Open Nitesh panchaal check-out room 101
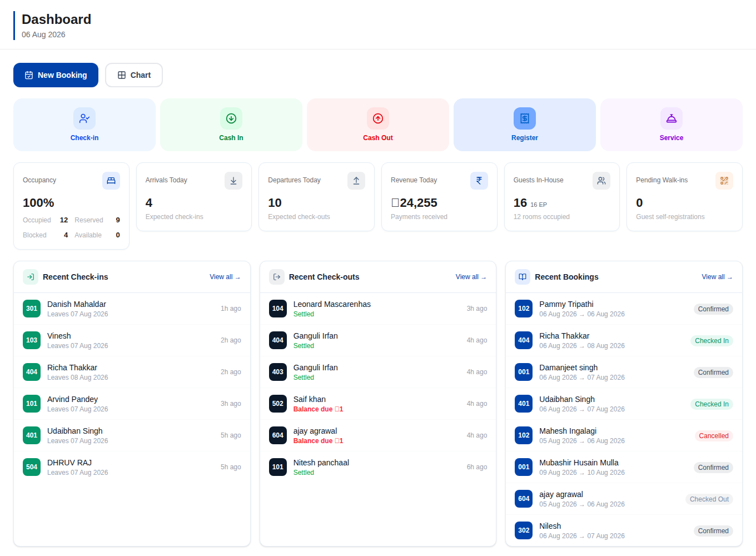756x556 pixels. [x=378, y=467]
